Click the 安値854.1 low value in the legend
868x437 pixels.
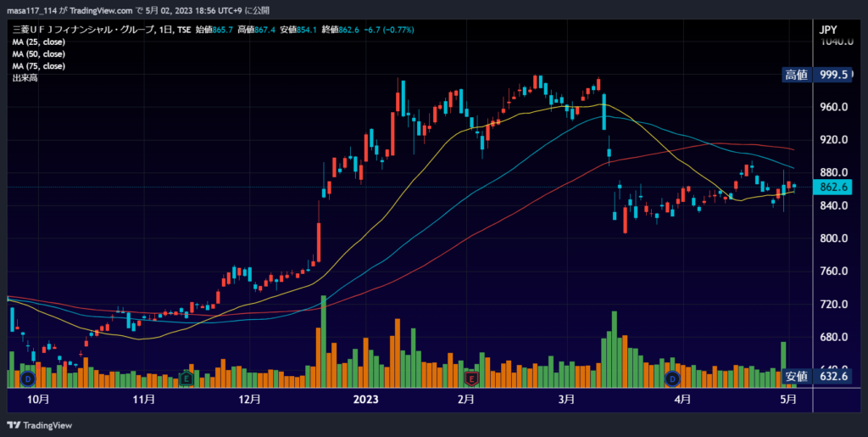[298, 30]
